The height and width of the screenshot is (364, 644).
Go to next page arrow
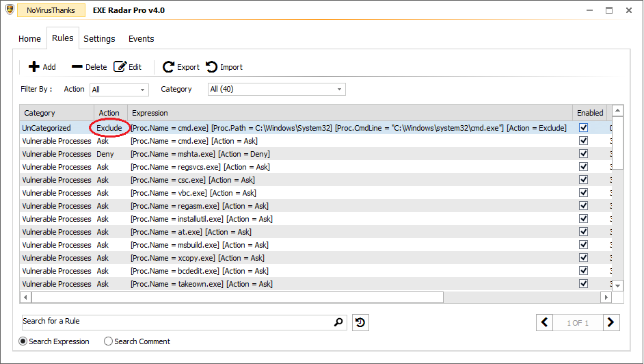[611, 322]
